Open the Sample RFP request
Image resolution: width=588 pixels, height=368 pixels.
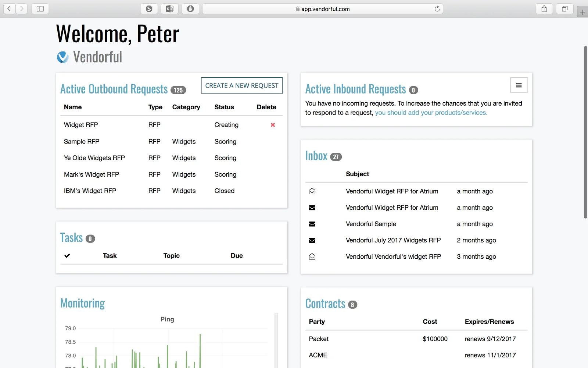(x=82, y=142)
